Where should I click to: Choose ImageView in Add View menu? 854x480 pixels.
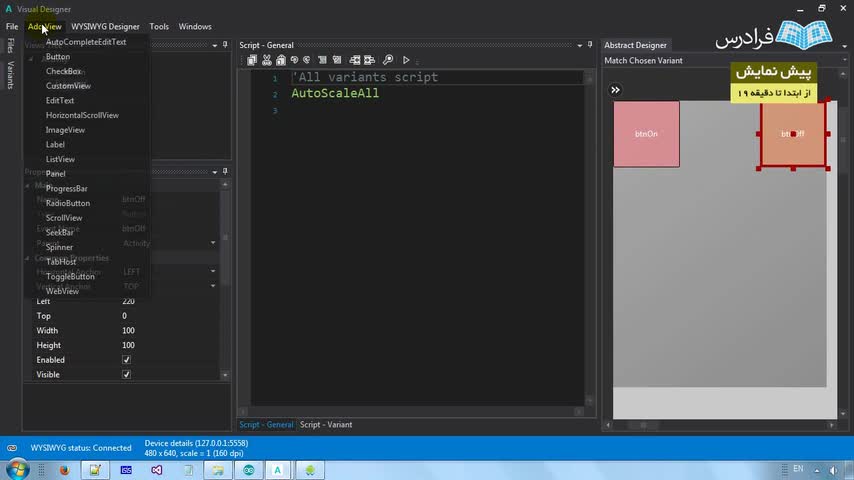click(x=65, y=130)
